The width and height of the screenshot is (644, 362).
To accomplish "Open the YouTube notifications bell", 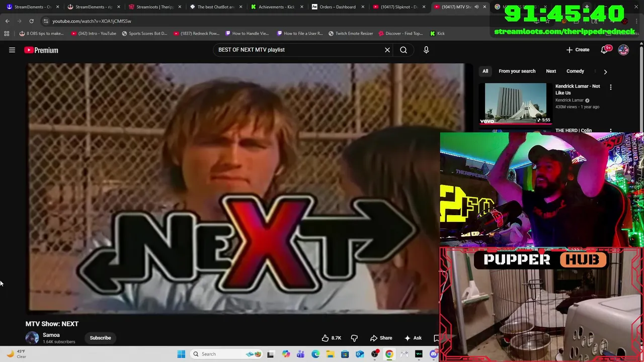I will point(604,50).
